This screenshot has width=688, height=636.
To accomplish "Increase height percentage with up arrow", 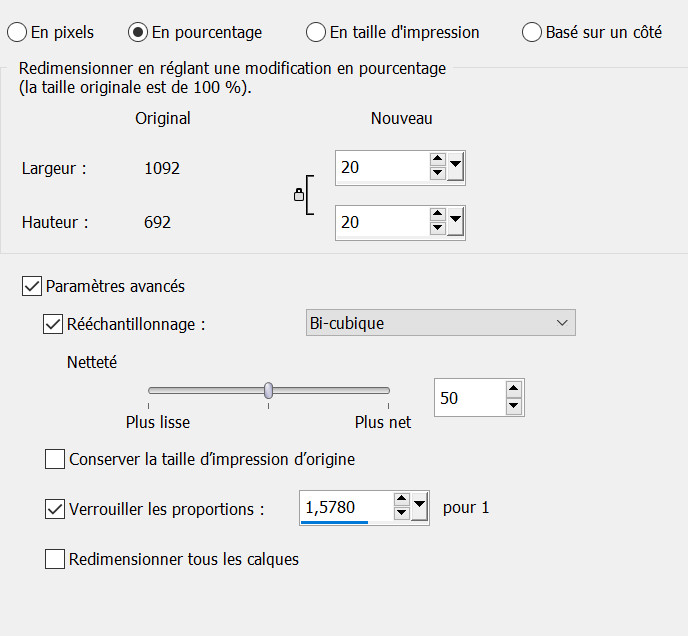I will click(437, 215).
